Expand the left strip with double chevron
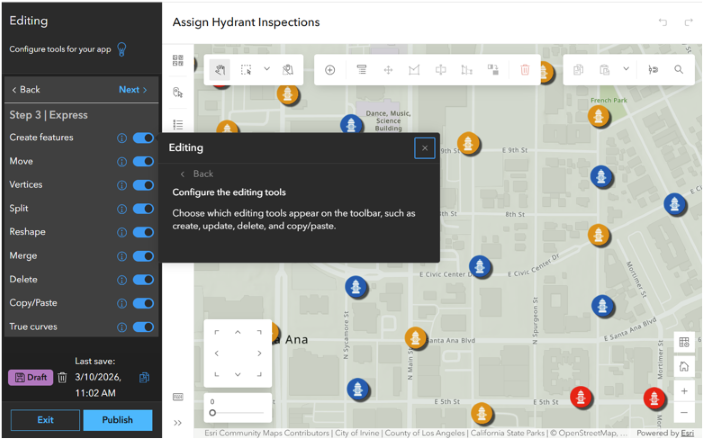This screenshot has height=440, width=705. tap(178, 423)
